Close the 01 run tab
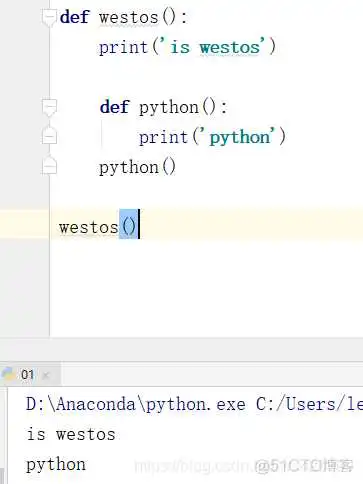The height and width of the screenshot is (484, 363). coord(46,375)
